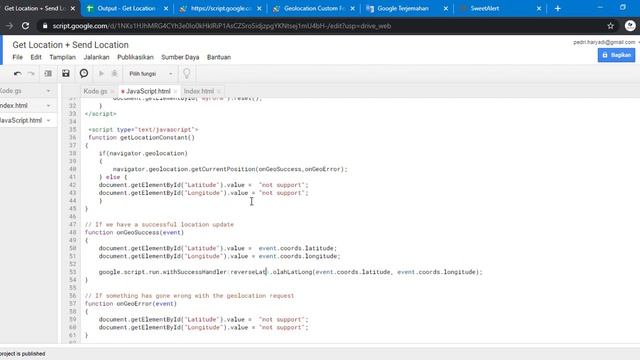Image resolution: width=640 pixels, height=360 pixels.
Task: Click the Redo arrow icon in toolbar
Action: tap(31, 73)
